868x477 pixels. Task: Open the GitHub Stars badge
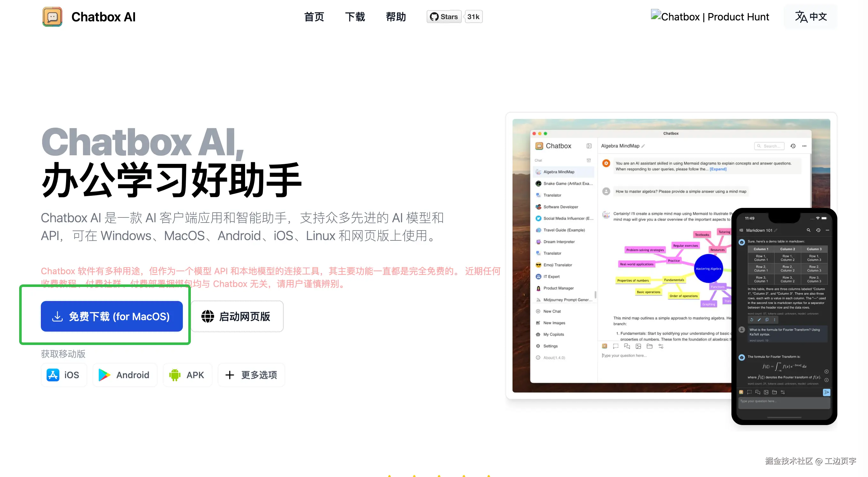444,17
